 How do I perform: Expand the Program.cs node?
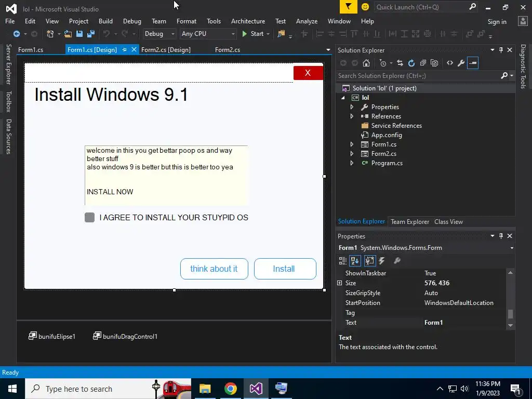tap(352, 163)
